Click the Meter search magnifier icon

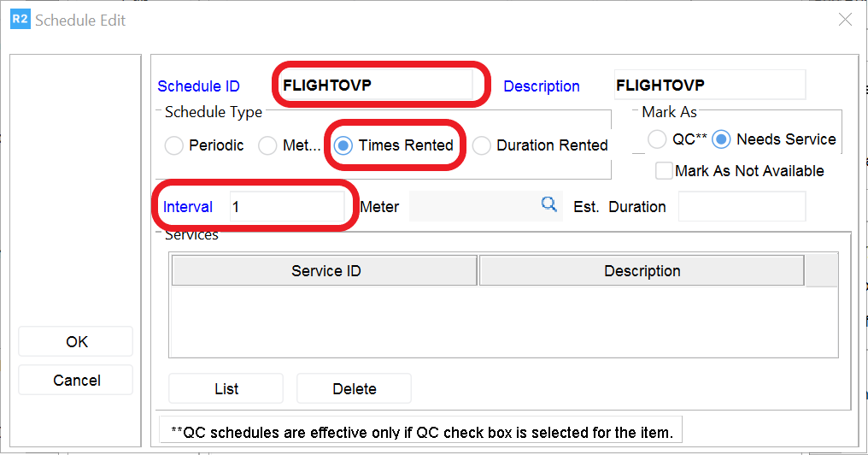click(548, 204)
